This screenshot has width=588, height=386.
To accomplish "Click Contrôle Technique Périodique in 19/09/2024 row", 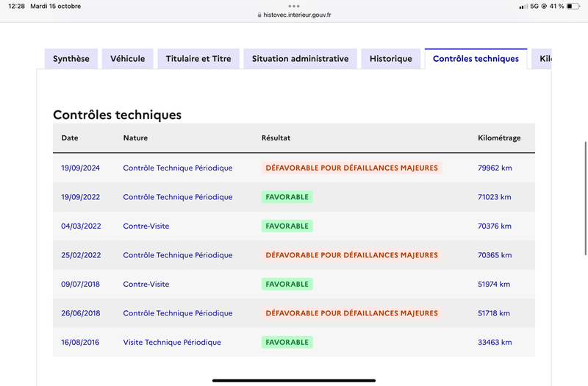I will point(178,168).
